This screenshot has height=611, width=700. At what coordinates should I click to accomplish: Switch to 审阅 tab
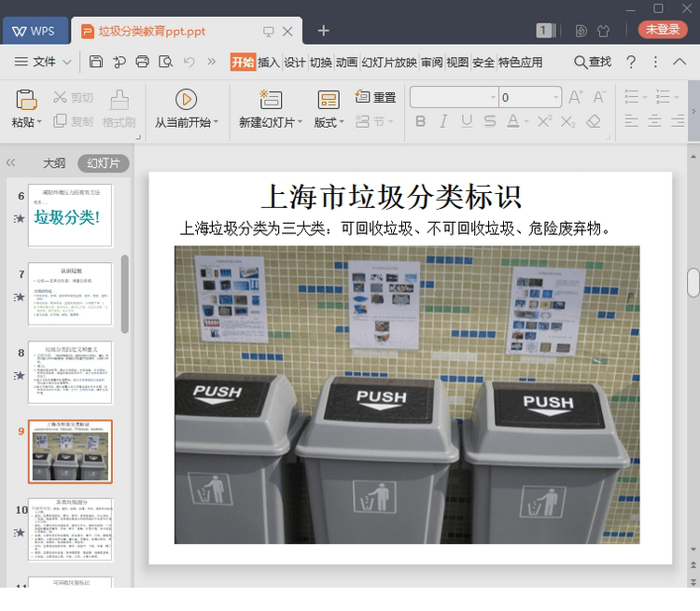432,62
